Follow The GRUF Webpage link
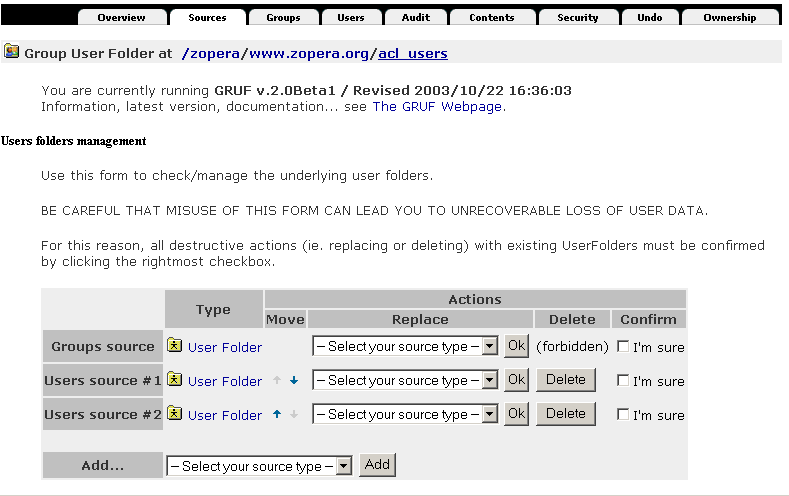The image size is (789, 496). click(437, 107)
